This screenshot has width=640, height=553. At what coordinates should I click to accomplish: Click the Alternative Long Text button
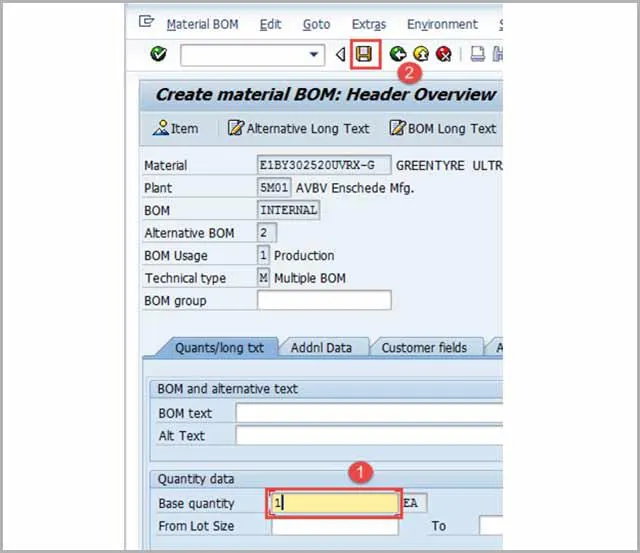click(298, 129)
